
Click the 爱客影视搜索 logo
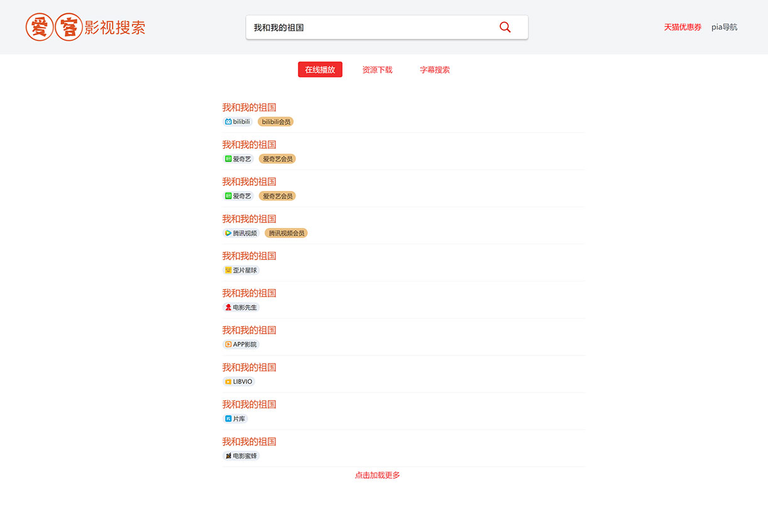[85, 27]
